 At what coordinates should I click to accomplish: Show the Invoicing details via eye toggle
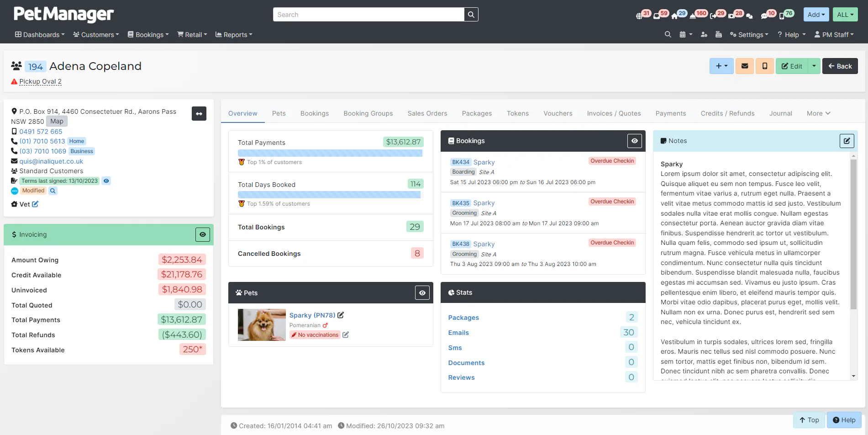(x=202, y=234)
